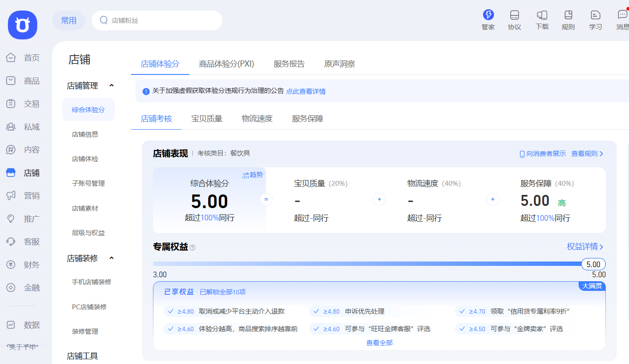Click the plus icon after 物流速度
This screenshot has width=629, height=364.
click(492, 199)
